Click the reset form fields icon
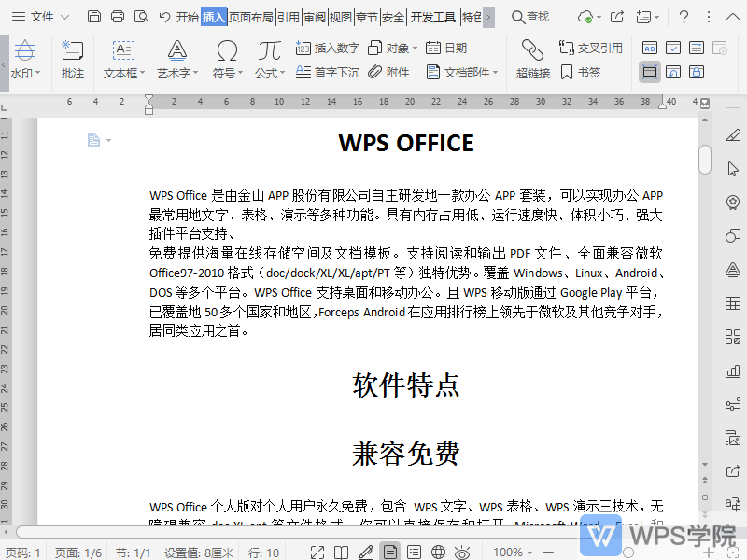Screen dimensions: 747x560 [673, 73]
